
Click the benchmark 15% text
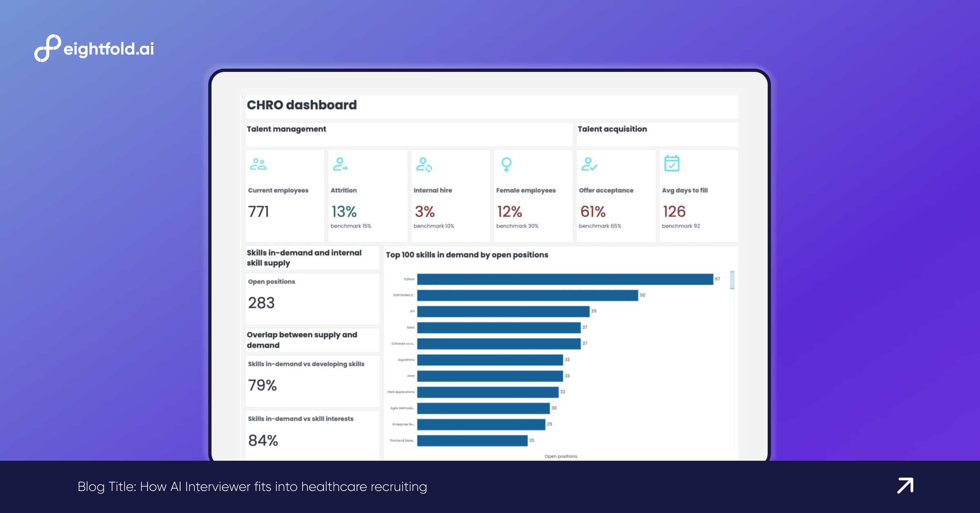tap(351, 226)
